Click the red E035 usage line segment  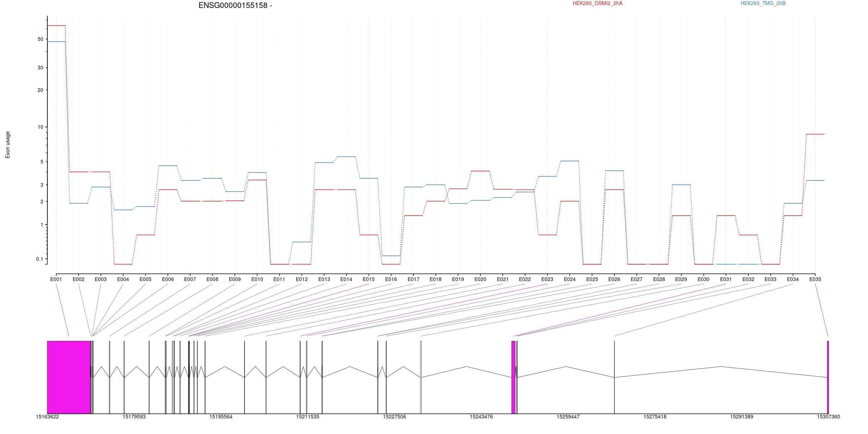pyautogui.click(x=815, y=134)
